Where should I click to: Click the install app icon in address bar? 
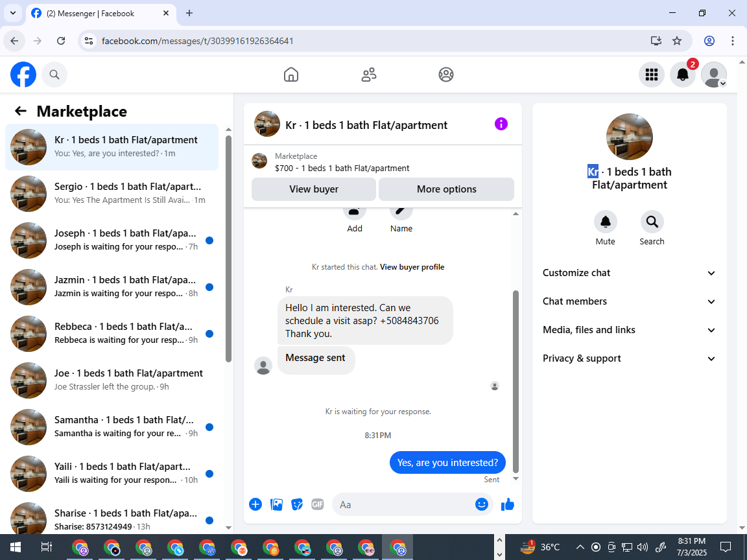(x=656, y=41)
